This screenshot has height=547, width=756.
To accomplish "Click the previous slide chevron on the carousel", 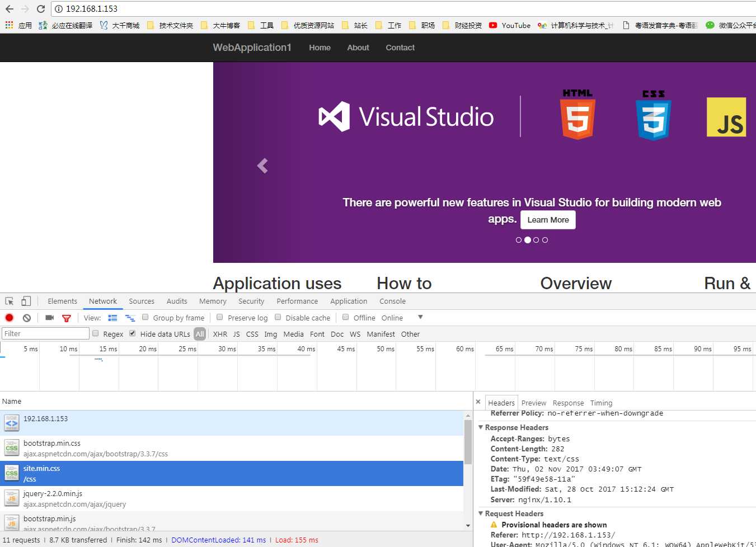I will pyautogui.click(x=262, y=166).
